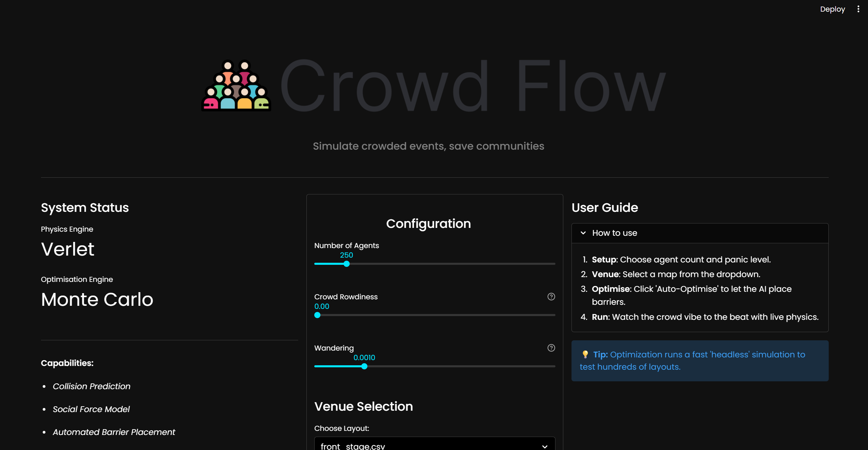This screenshot has height=450, width=868.
Task: Open the Choose Layout dropdown arrow
Action: (x=545, y=446)
